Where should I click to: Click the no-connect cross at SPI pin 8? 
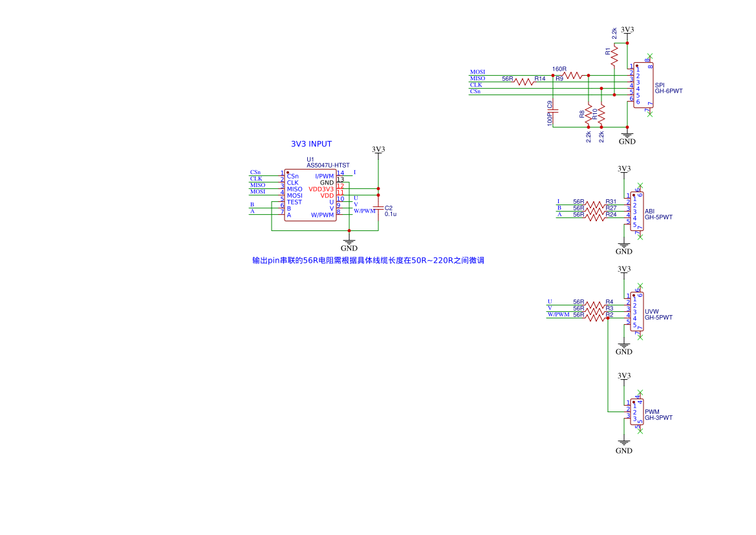(650, 56)
